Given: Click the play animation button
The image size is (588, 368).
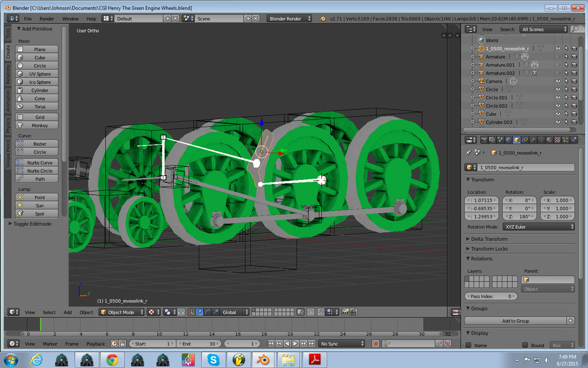Looking at the screenshot, I should point(295,344).
